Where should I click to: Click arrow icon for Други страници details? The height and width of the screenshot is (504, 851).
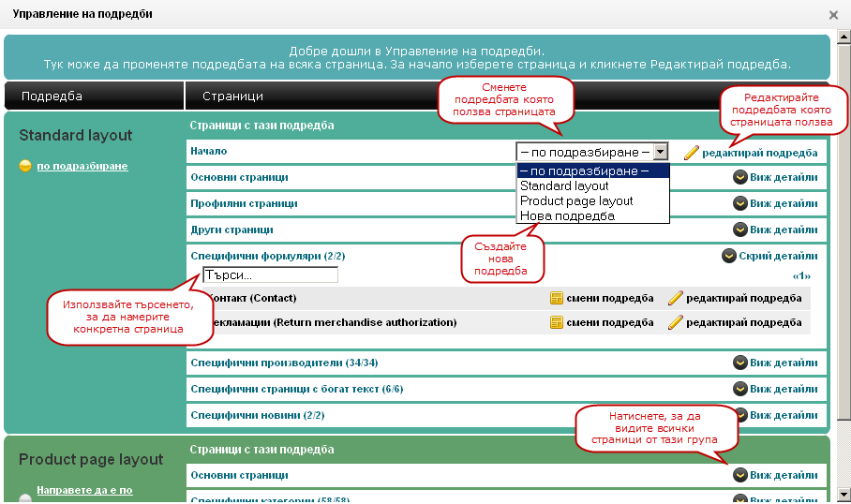740,230
